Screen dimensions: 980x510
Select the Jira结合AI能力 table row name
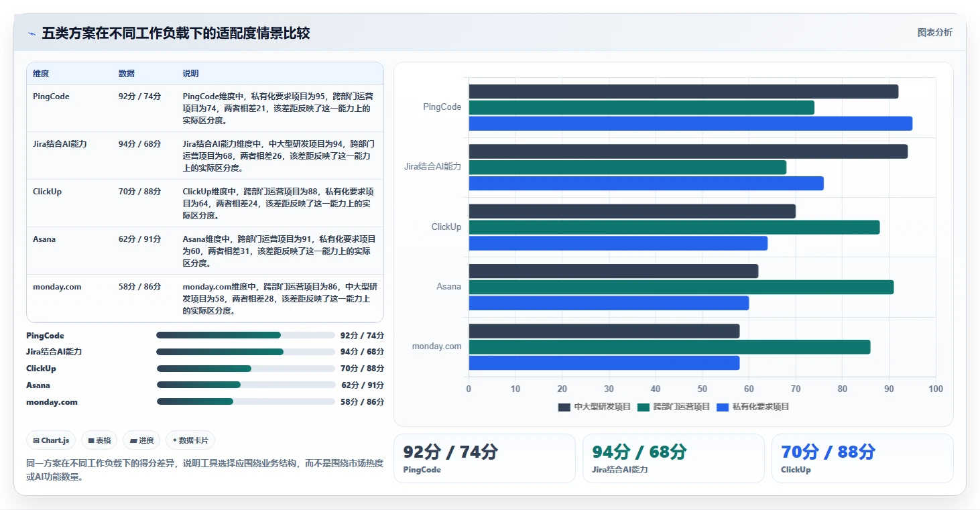pos(60,144)
